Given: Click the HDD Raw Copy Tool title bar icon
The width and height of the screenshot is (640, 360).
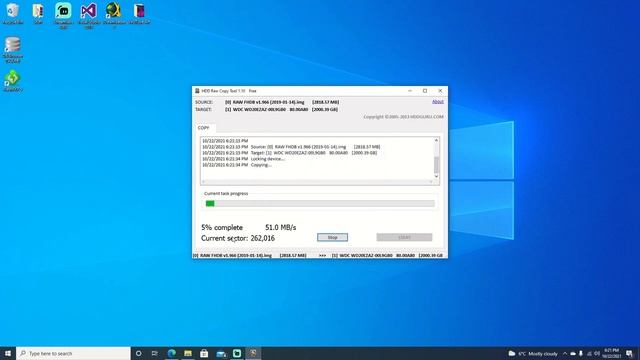Looking at the screenshot, I should (197, 91).
